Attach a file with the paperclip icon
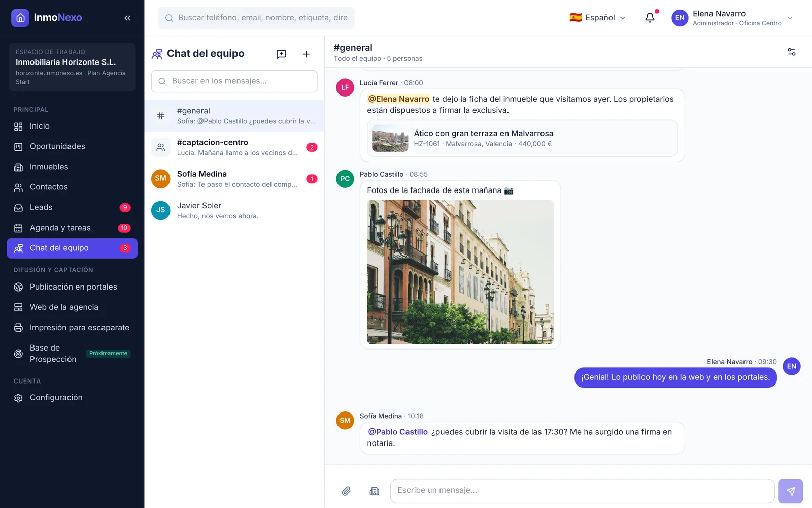The width and height of the screenshot is (812, 508). (x=346, y=491)
